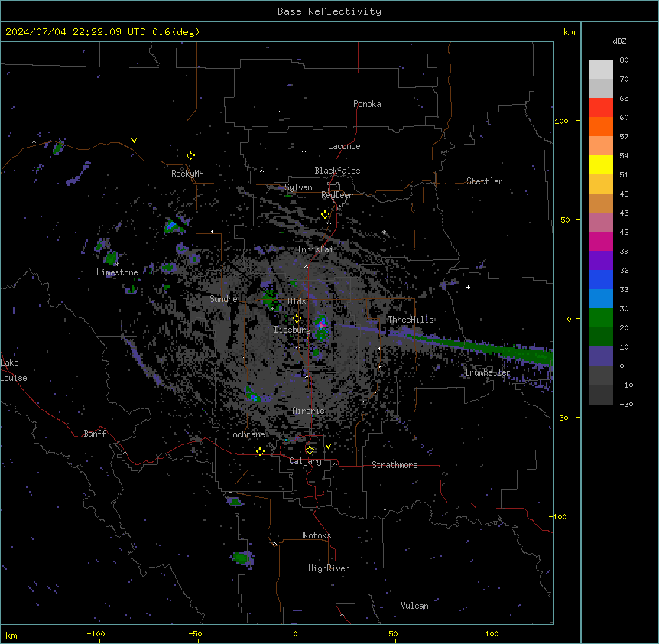Click the blue 33-36 dBZ legend swatch
Viewport: 659px width, 644px height.
pos(601,279)
